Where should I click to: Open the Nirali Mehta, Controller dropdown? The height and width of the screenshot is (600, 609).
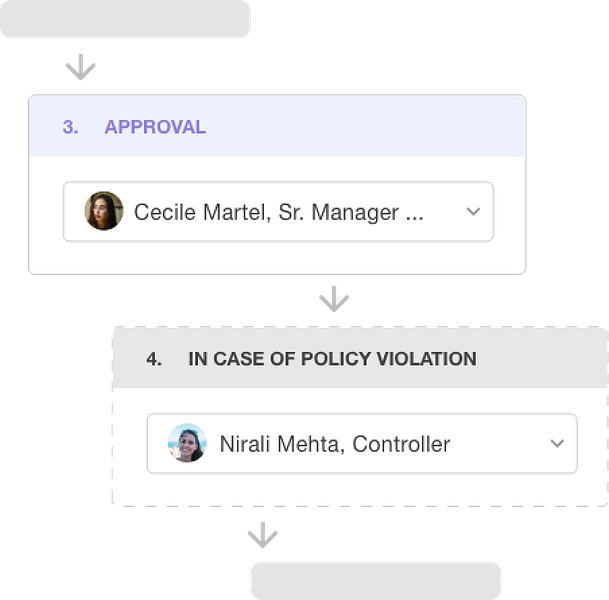(362, 443)
